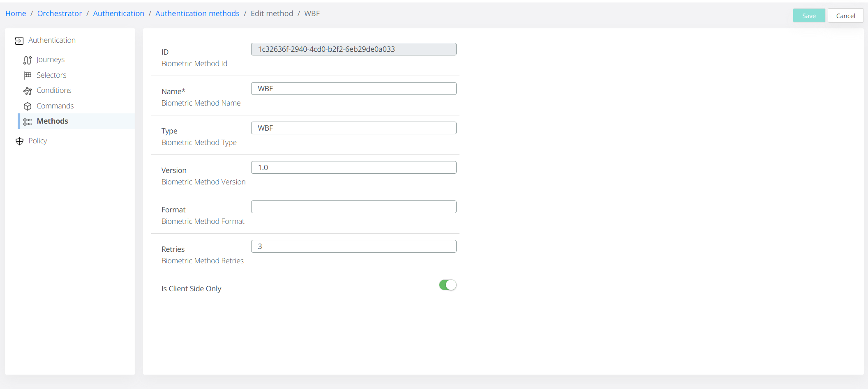This screenshot has height=389, width=868.
Task: Click the Type input field
Action: 353,128
